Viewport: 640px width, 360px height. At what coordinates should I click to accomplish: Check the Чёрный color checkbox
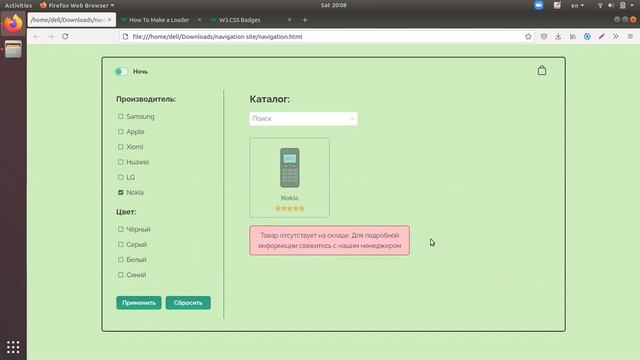click(120, 229)
